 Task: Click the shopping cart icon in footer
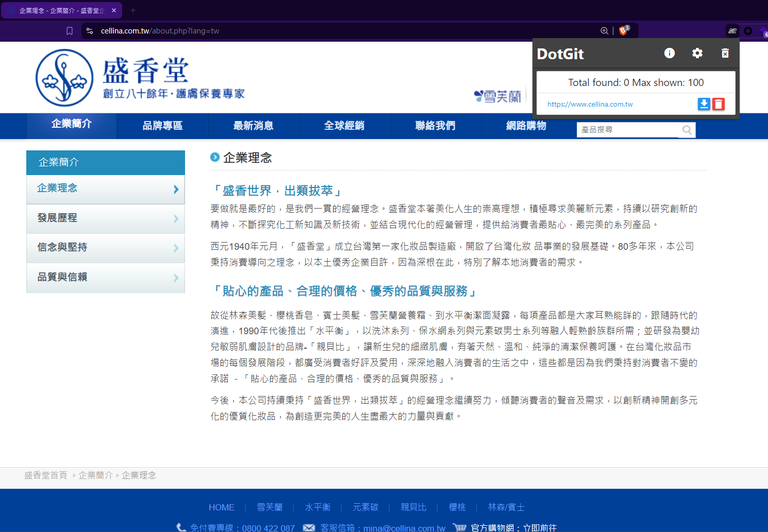click(460, 527)
